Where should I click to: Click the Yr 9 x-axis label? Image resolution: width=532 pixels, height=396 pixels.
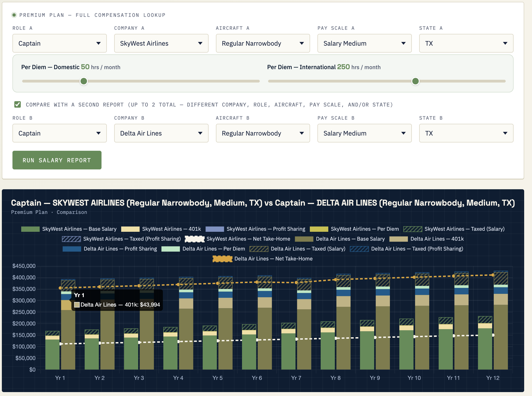(x=375, y=378)
